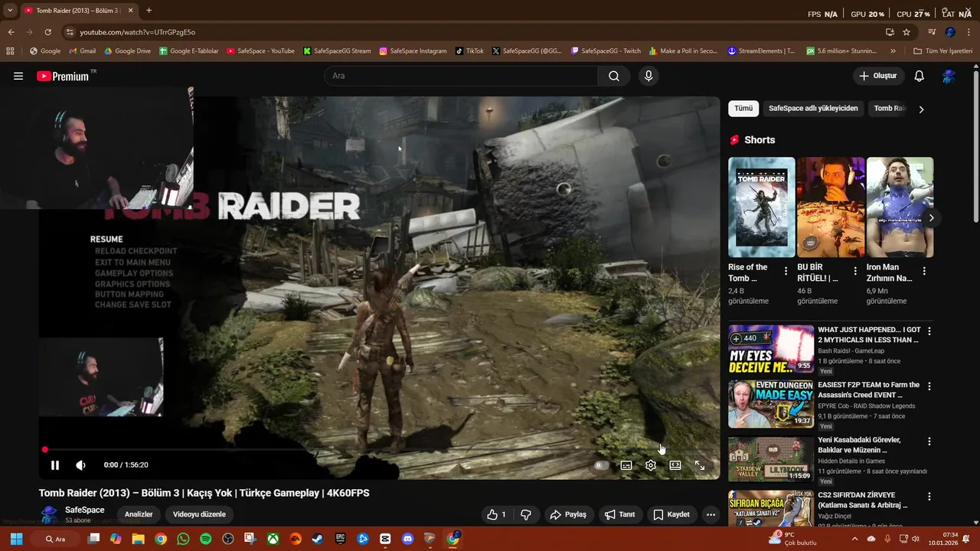Image resolution: width=980 pixels, height=551 pixels.
Task: Switch to theater mode
Action: [675, 465]
